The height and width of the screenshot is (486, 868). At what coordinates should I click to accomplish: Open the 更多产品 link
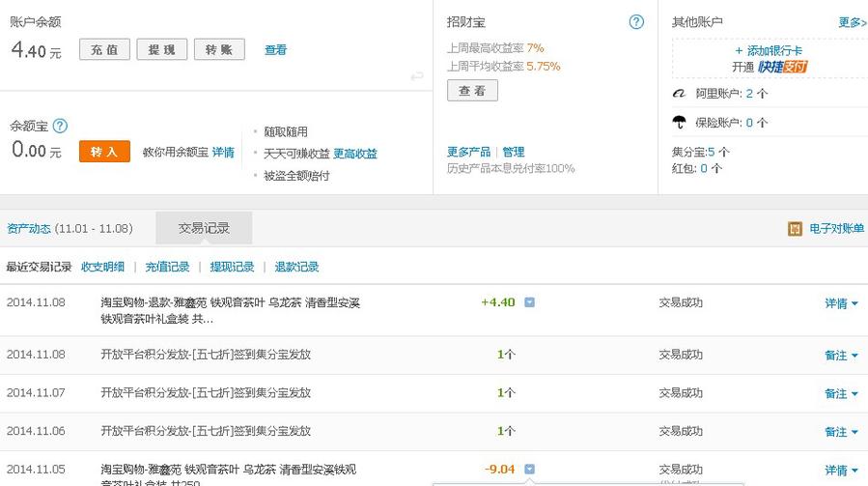tap(469, 152)
